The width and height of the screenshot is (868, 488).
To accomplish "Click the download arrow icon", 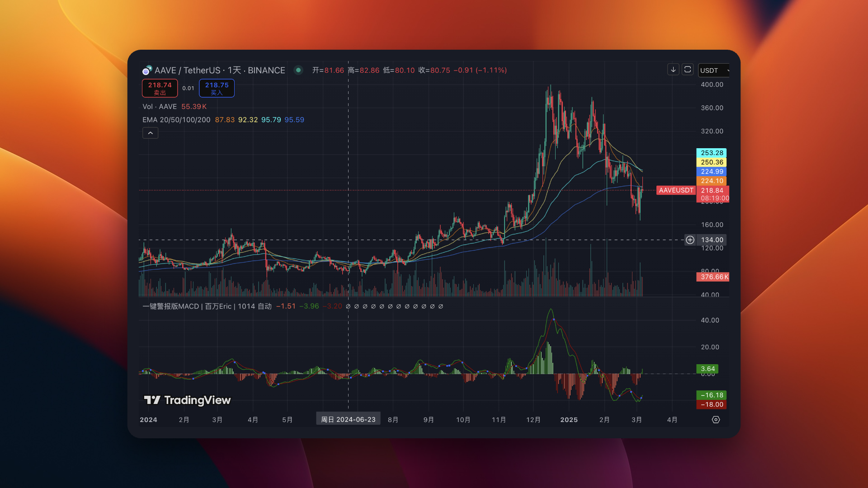I will pos(673,70).
